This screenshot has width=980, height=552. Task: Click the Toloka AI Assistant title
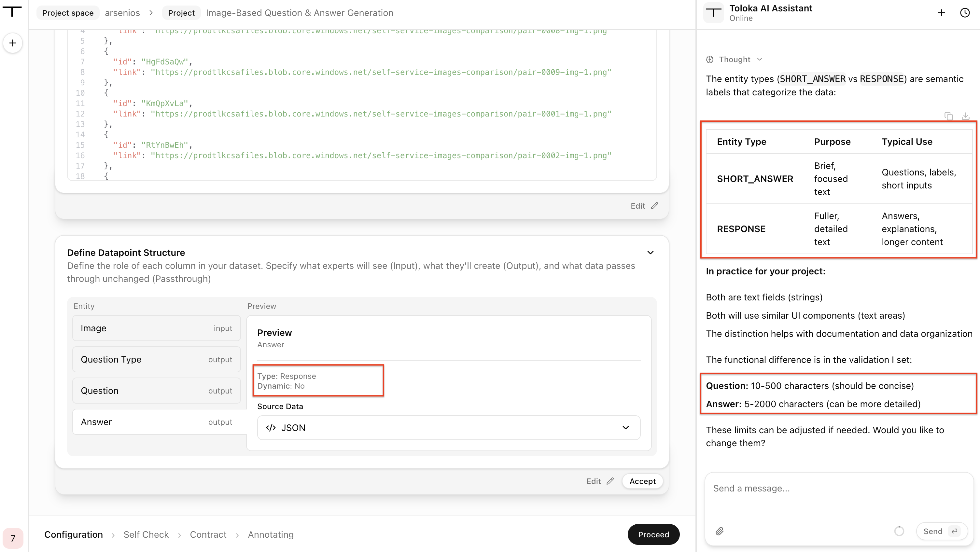point(771,8)
